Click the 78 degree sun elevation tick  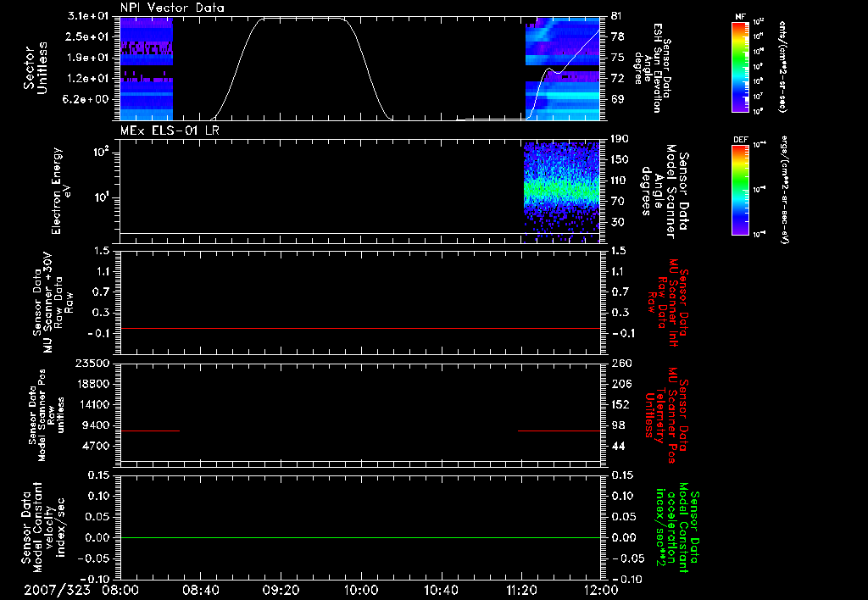(617, 36)
